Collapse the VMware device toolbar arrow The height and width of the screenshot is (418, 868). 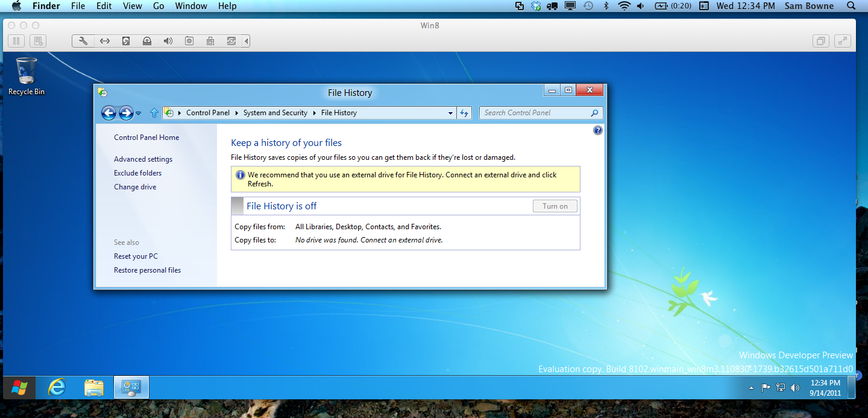[x=246, y=41]
